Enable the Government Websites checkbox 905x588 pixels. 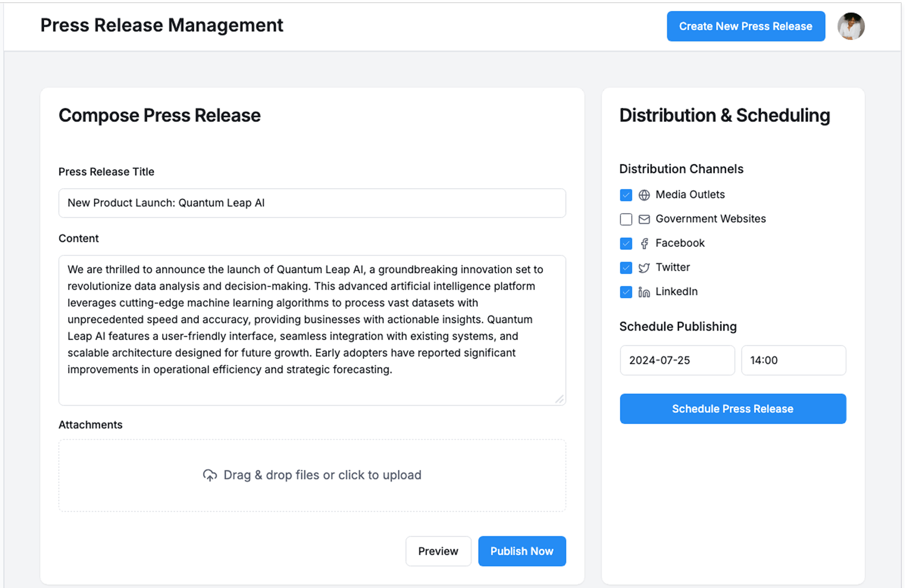(x=626, y=219)
